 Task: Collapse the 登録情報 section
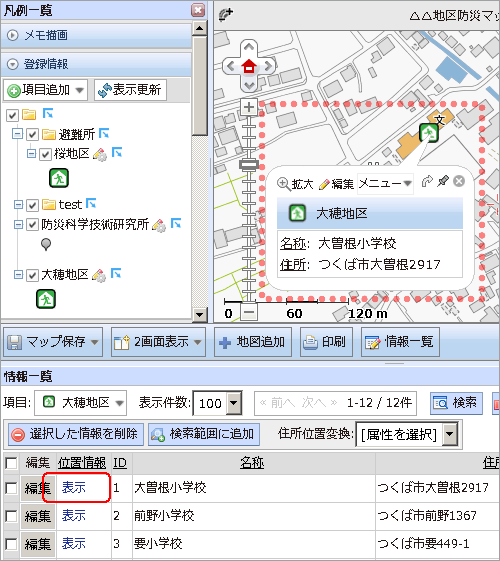pyautogui.click(x=13, y=64)
